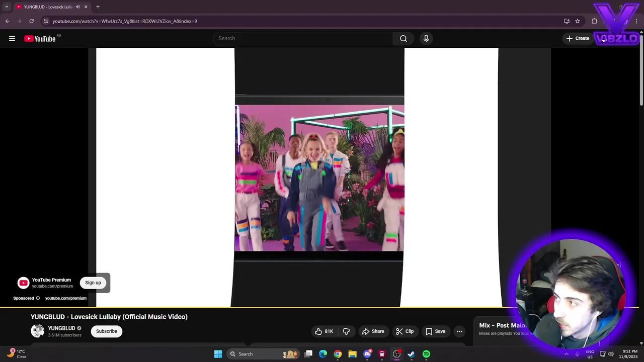This screenshot has height=362, width=644.
Task: Click the magnifier search button
Action: click(x=404, y=39)
